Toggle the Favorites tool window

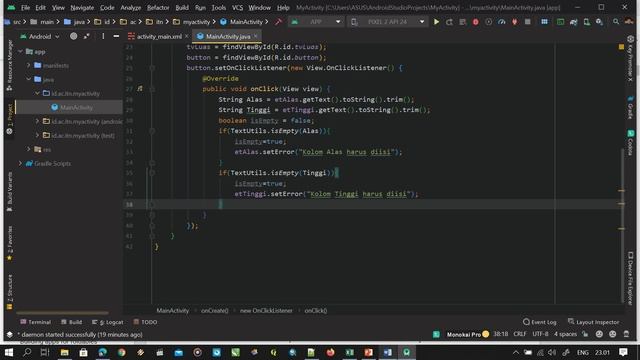coord(10,244)
